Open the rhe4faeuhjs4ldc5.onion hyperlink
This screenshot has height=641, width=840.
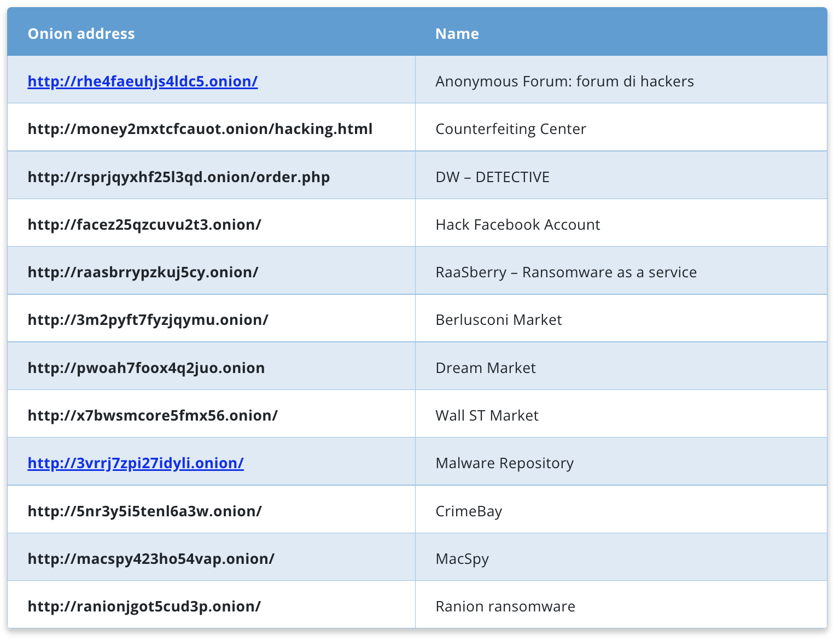click(142, 80)
